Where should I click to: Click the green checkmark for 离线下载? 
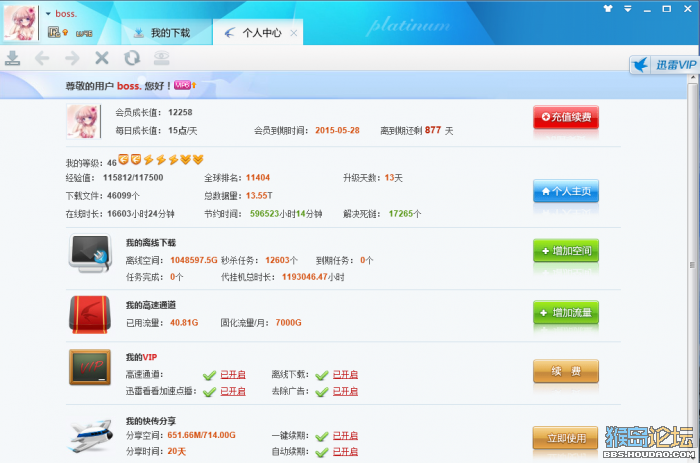tap(322, 375)
